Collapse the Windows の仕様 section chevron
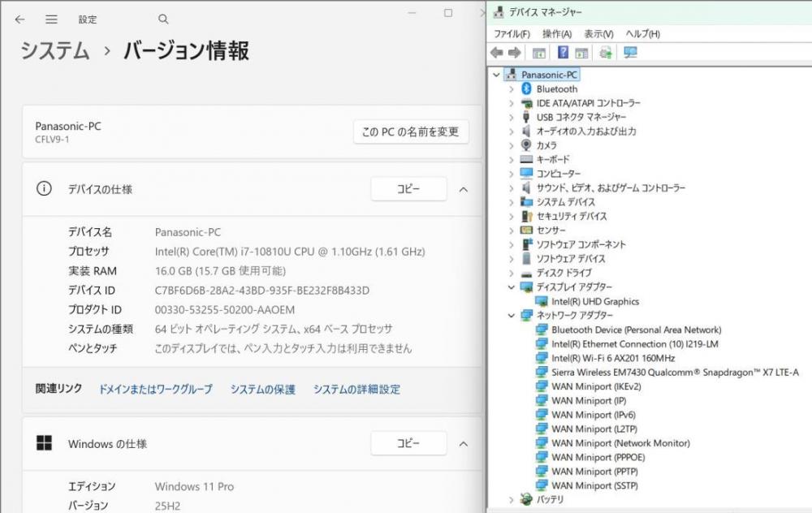This screenshot has width=812, height=513. [x=464, y=444]
